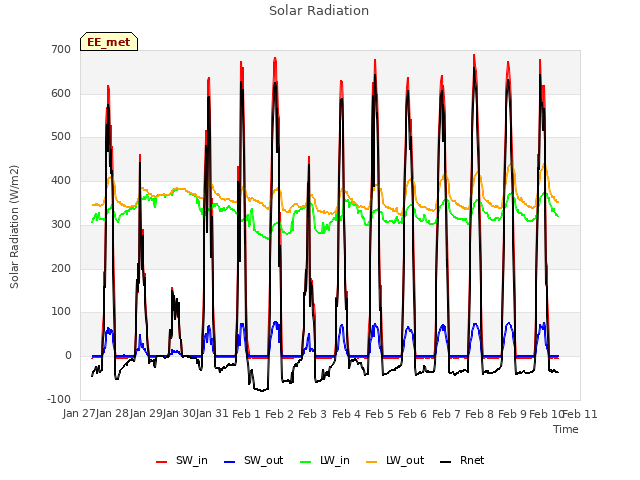Click the 700 y-axis tick label
The height and width of the screenshot is (480, 640).
coord(61,49)
